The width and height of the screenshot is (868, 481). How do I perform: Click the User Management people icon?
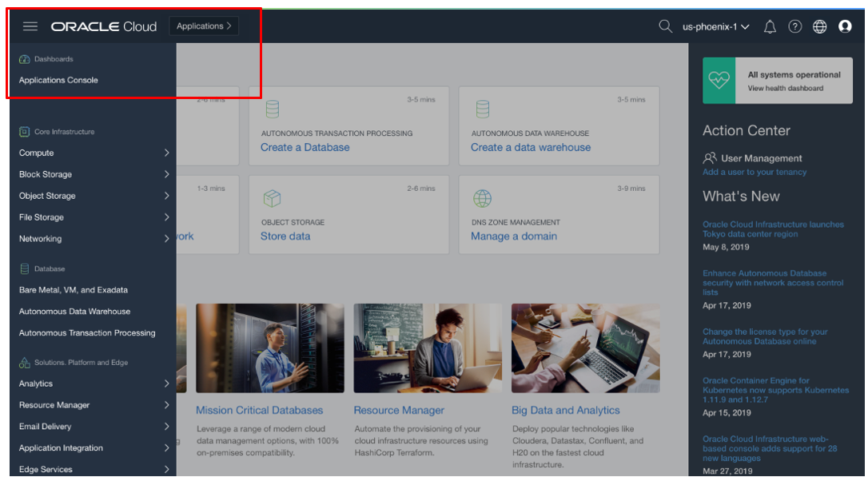pos(709,158)
